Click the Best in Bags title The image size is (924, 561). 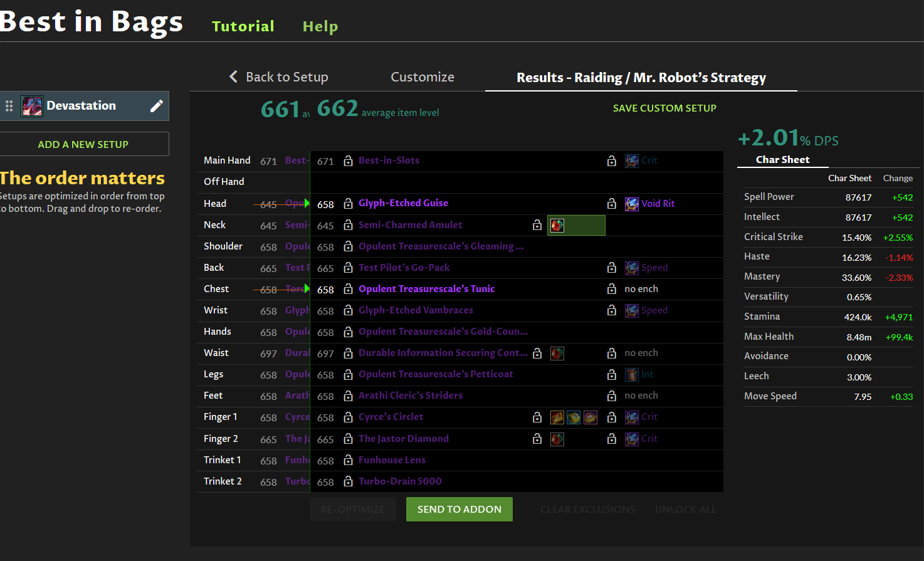[x=92, y=21]
